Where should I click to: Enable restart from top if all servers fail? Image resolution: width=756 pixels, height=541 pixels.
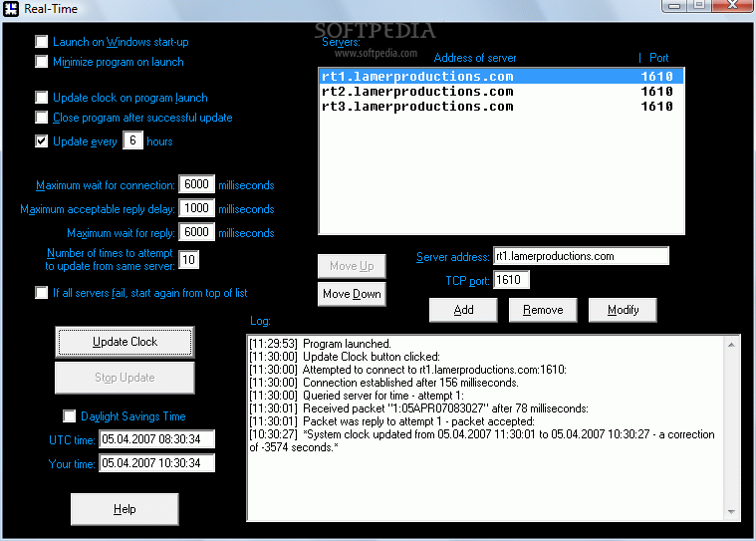[x=42, y=293]
